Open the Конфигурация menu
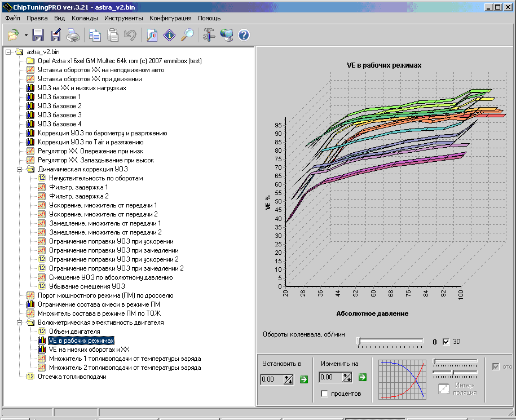The image size is (516, 420). [171, 18]
